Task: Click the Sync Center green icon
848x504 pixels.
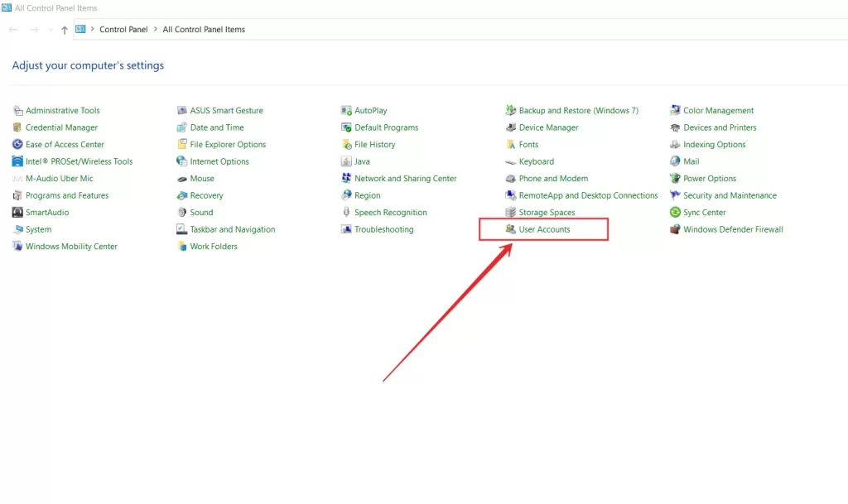Action: tap(675, 213)
